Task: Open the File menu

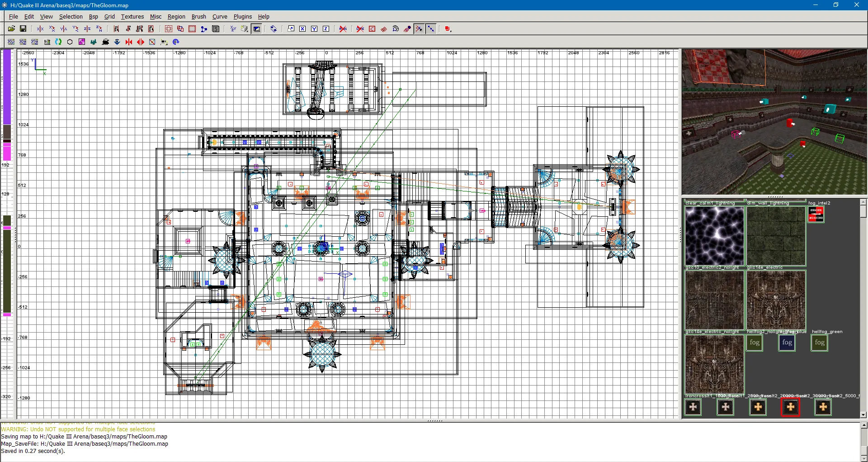Action: point(14,17)
